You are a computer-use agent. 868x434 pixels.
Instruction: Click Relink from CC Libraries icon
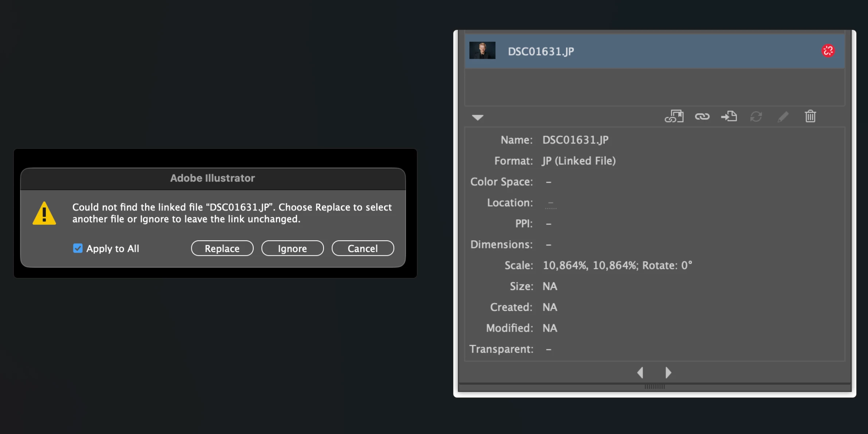(674, 116)
